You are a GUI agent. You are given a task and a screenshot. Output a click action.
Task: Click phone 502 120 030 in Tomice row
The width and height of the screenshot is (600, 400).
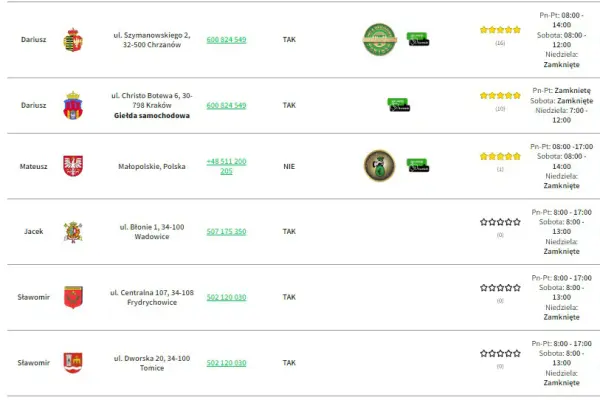[x=226, y=363]
